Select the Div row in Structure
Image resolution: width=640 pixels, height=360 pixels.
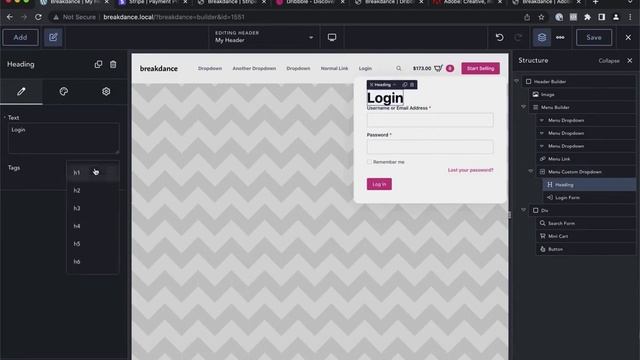pos(582,211)
